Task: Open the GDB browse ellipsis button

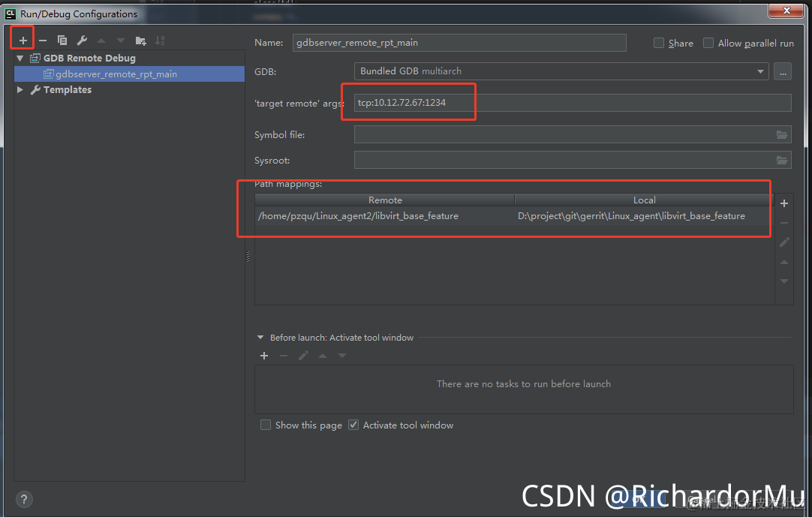Action: coord(783,71)
